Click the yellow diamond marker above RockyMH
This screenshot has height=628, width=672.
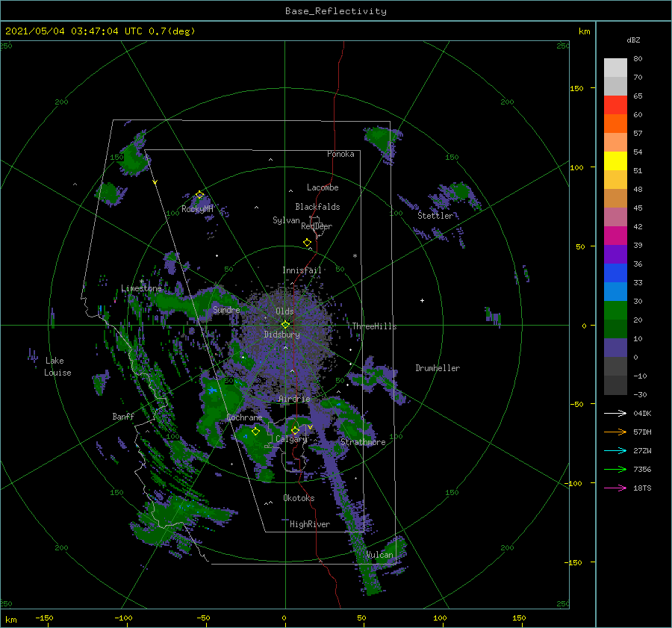point(199,195)
